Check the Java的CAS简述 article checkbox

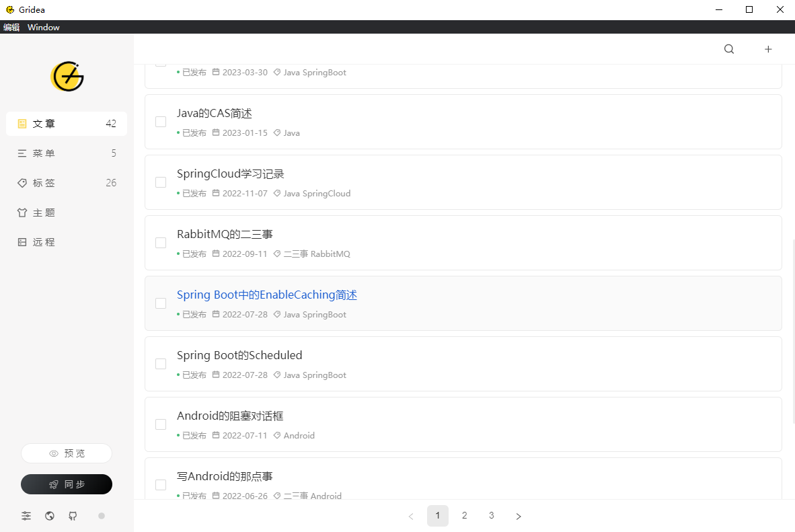(161, 122)
